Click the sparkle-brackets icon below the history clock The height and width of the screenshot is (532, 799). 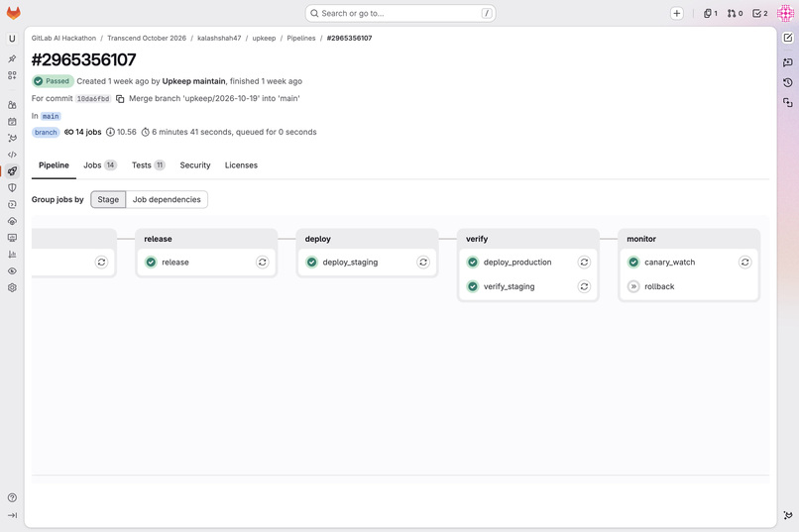(788, 103)
